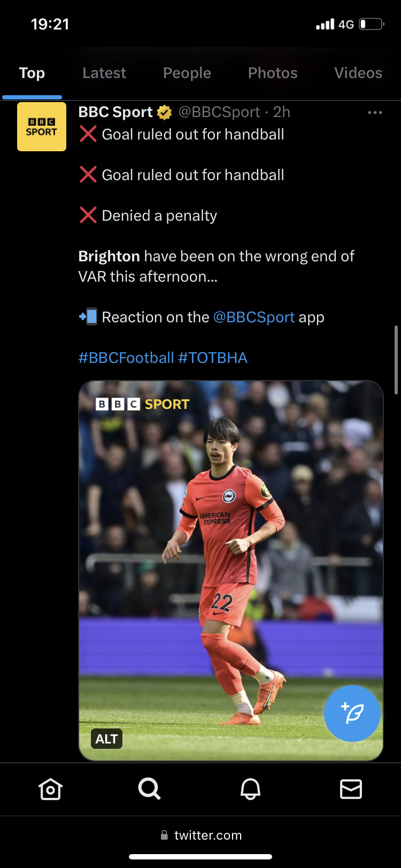
Task: Open the BBC Sport yellow profile avatar
Action: [x=42, y=127]
